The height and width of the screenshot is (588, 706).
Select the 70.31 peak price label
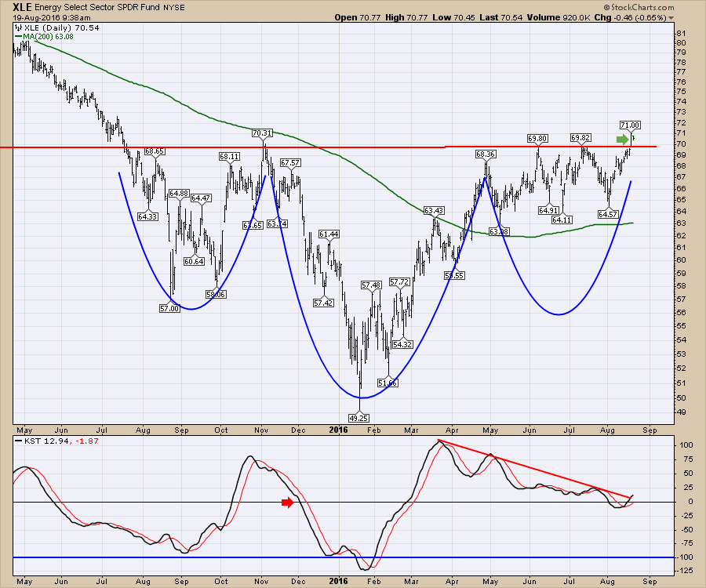(x=262, y=133)
